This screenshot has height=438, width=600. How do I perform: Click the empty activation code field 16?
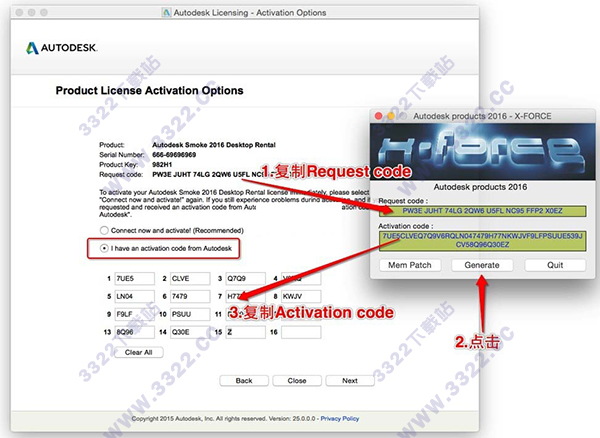pos(301,332)
